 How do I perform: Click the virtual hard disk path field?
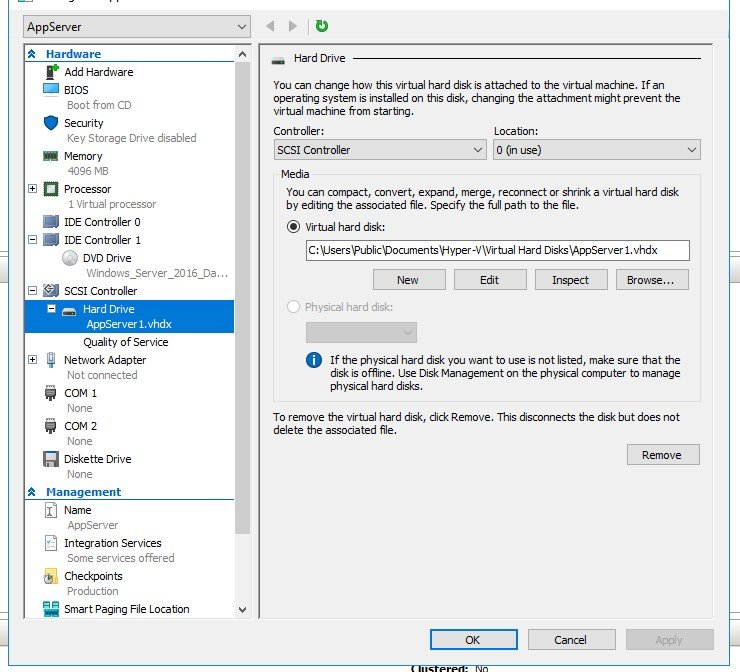coord(497,250)
